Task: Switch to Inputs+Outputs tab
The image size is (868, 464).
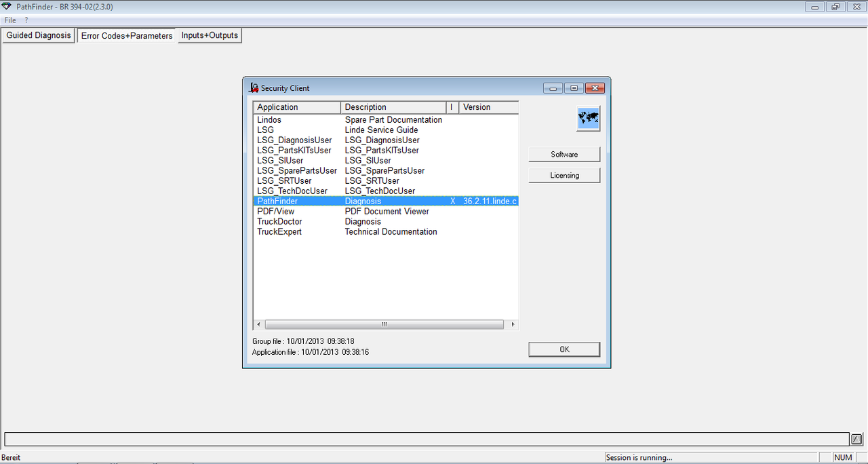Action: click(x=210, y=35)
